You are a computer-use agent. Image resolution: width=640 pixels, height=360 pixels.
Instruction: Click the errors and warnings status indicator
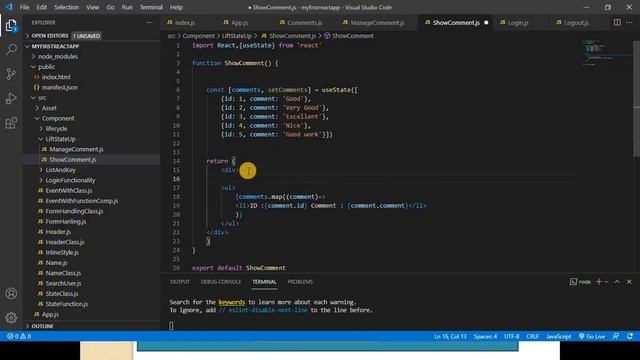click(x=19, y=336)
